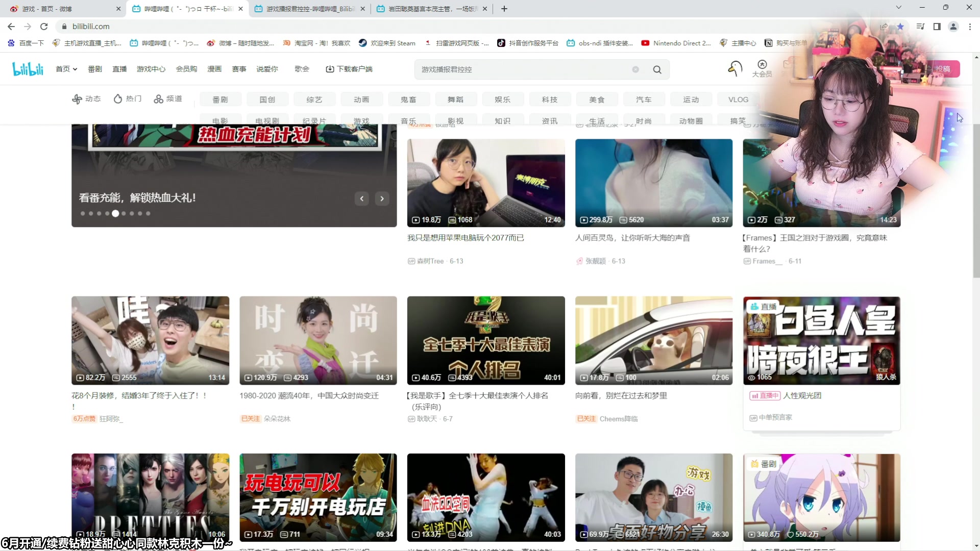Open 番剧 in top navigation
The width and height of the screenshot is (980, 551).
tap(95, 69)
